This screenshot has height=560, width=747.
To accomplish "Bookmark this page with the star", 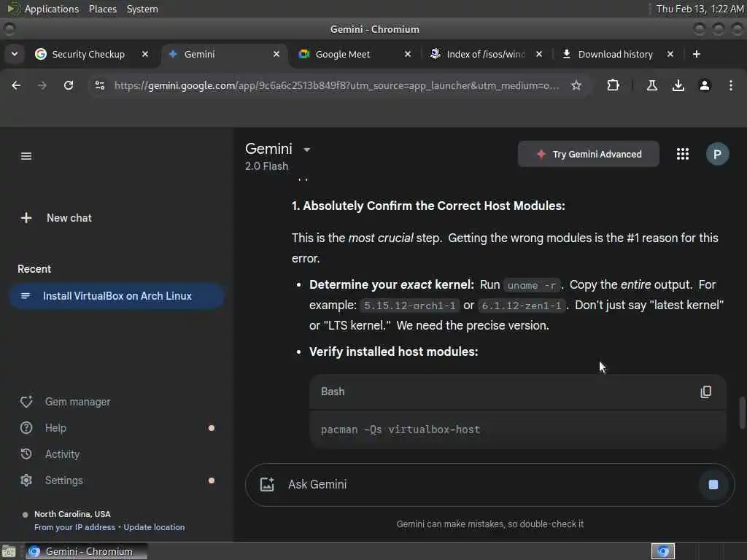I will point(576,85).
